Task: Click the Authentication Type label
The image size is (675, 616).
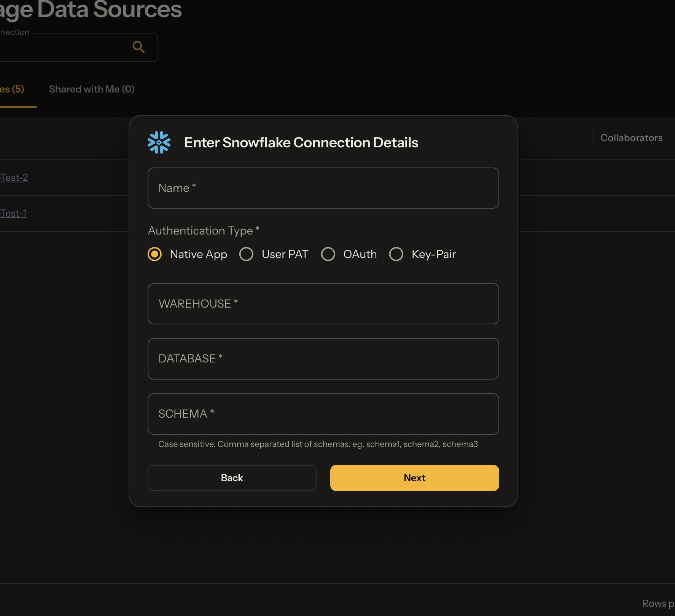Action: pos(204,231)
